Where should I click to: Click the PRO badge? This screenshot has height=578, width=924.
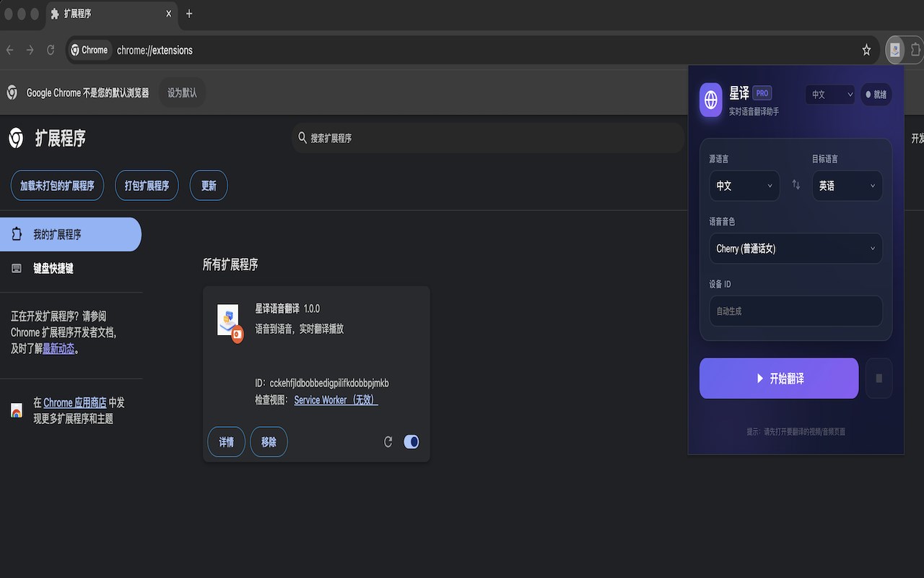(762, 93)
